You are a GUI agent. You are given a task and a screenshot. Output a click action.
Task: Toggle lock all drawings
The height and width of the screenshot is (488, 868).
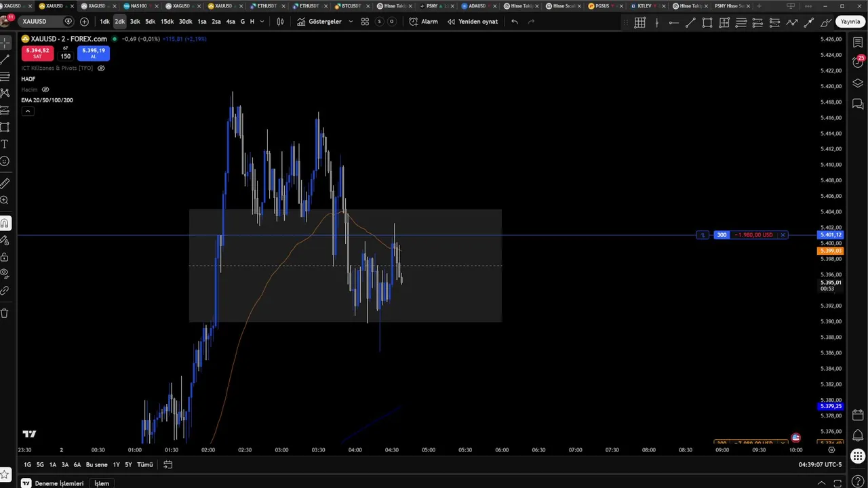(5, 257)
